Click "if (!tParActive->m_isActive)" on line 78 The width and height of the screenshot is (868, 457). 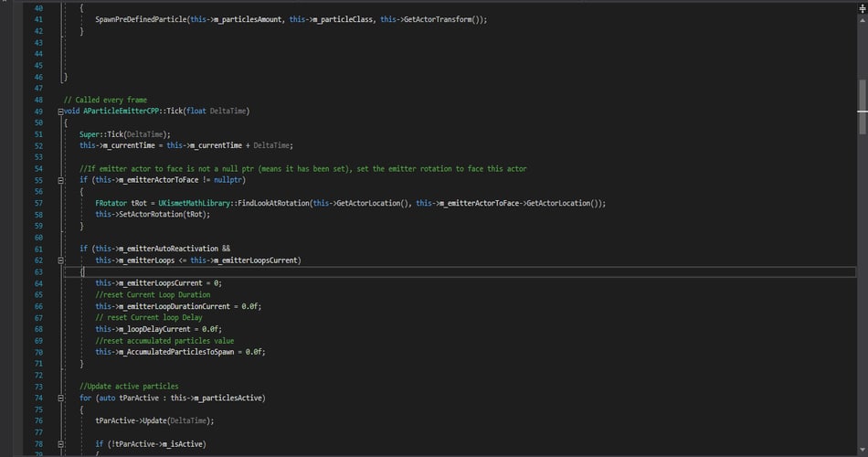(x=151, y=443)
